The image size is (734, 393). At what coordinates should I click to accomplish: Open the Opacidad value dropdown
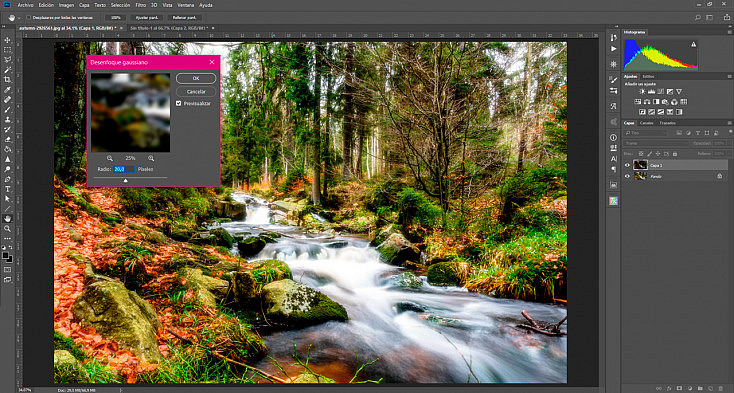(x=729, y=143)
